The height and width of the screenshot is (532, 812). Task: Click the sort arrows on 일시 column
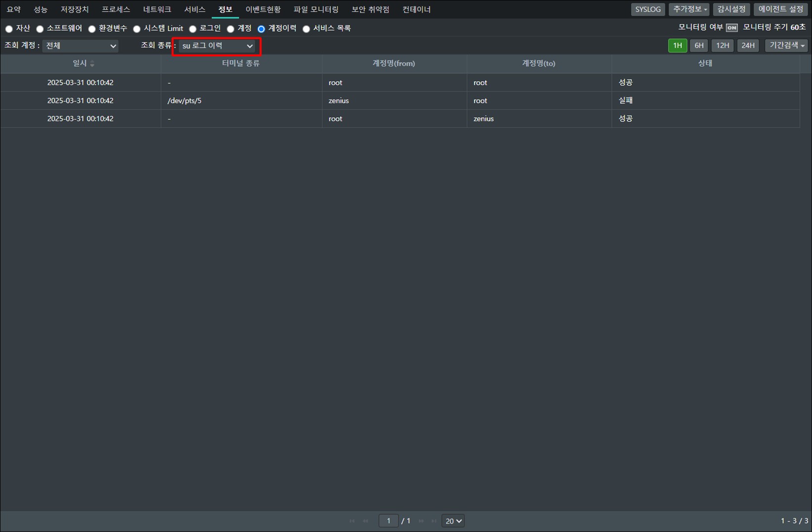click(x=92, y=63)
